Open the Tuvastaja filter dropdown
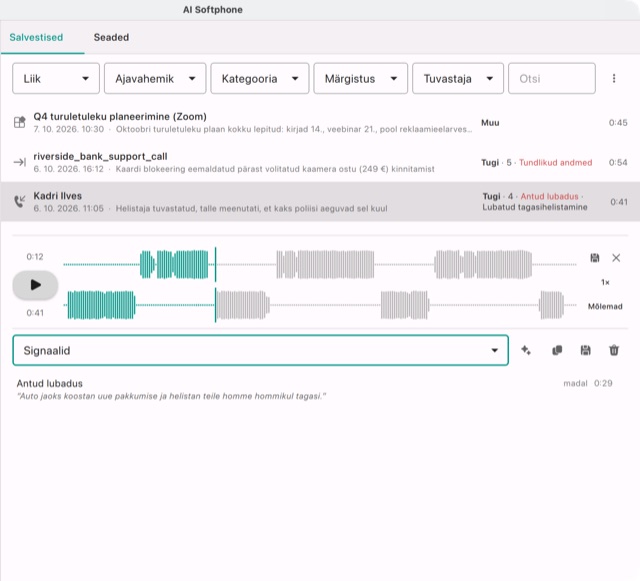Viewport: 640px width, 581px height. 458,78
